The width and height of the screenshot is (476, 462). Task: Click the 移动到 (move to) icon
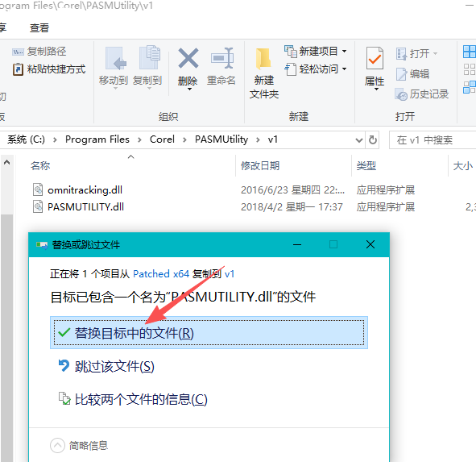116,58
